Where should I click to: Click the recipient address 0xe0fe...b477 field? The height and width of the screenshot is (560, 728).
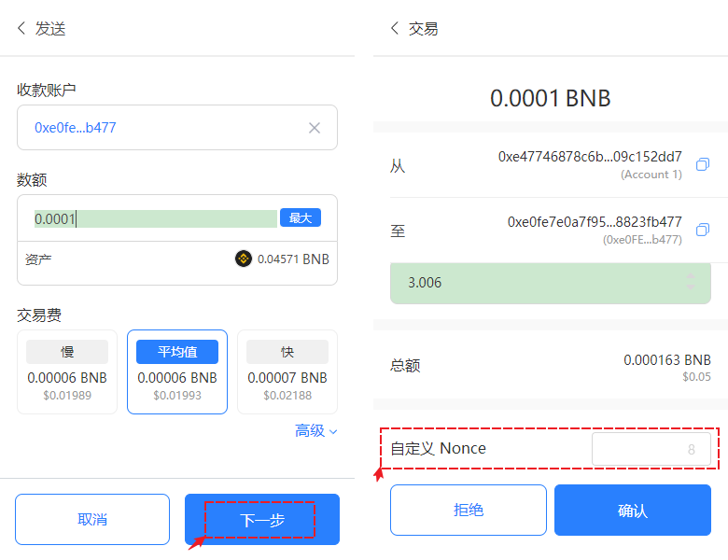coord(159,128)
